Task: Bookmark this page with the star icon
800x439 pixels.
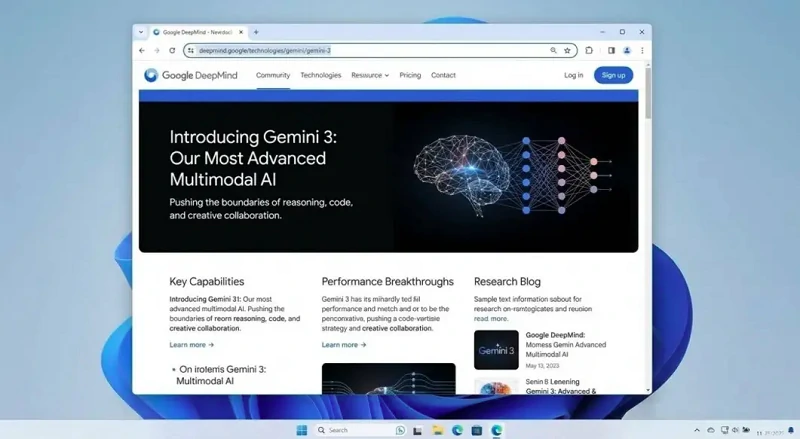Action: (x=567, y=51)
